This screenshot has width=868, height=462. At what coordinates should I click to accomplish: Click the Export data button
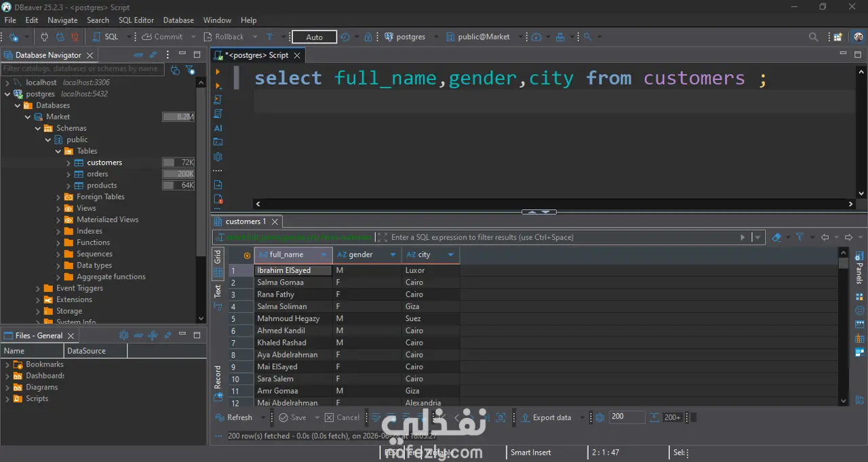pyautogui.click(x=546, y=417)
